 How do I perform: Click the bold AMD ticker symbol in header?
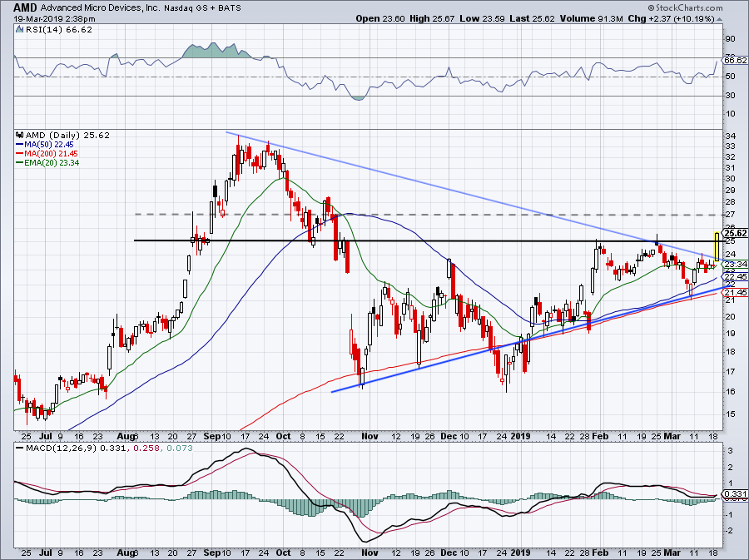(x=25, y=7)
